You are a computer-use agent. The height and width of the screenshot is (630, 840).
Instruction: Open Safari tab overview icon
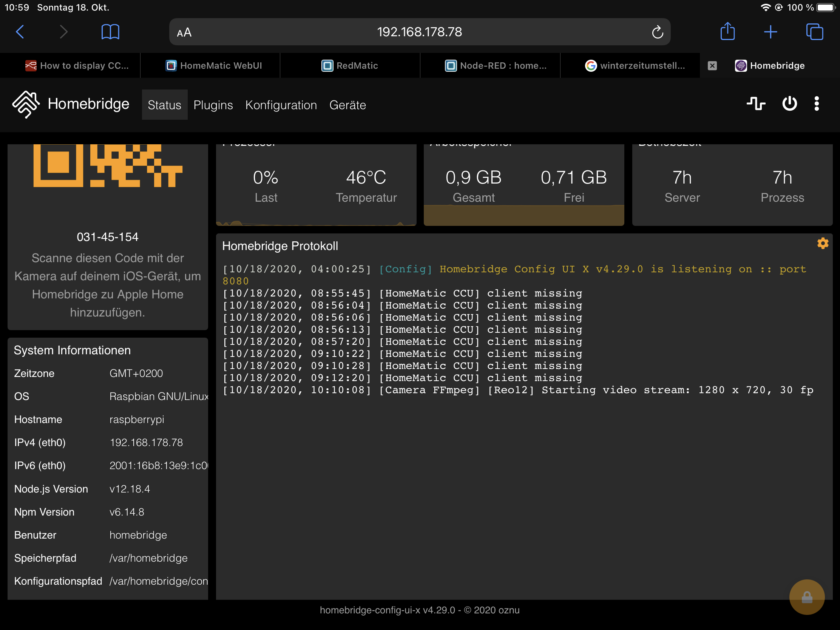coord(814,31)
